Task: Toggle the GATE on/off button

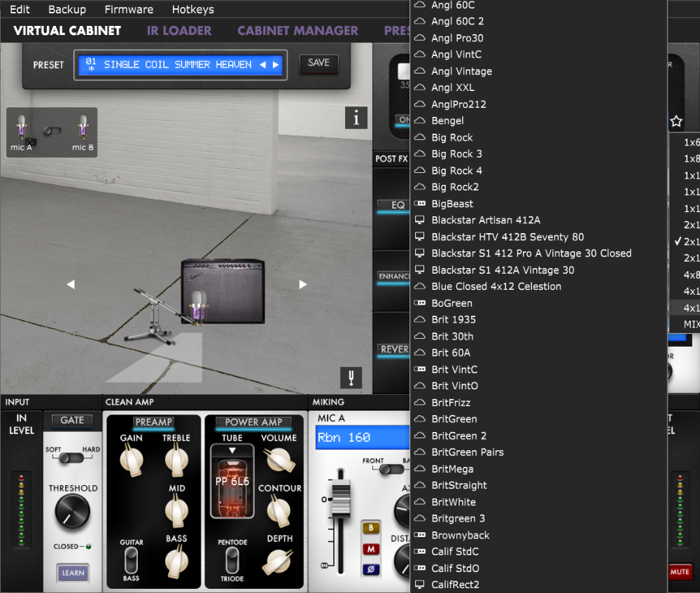Action: 72,420
